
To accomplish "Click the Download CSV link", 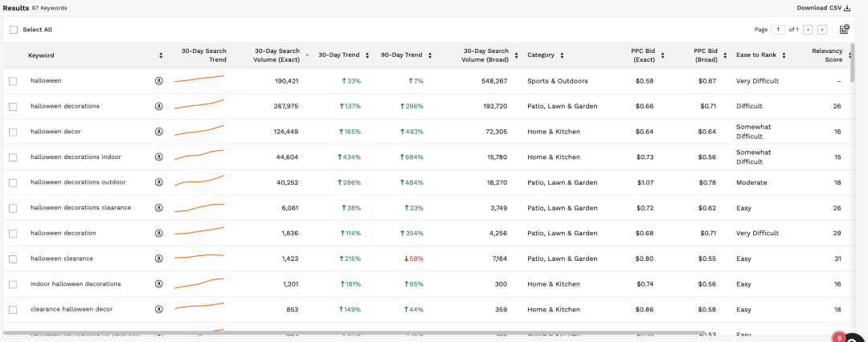I will [818, 8].
